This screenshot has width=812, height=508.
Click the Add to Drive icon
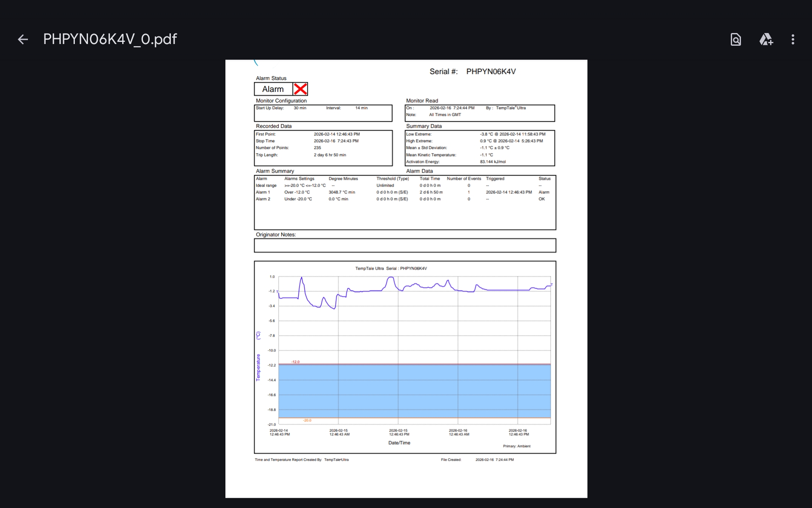pyautogui.click(x=766, y=39)
